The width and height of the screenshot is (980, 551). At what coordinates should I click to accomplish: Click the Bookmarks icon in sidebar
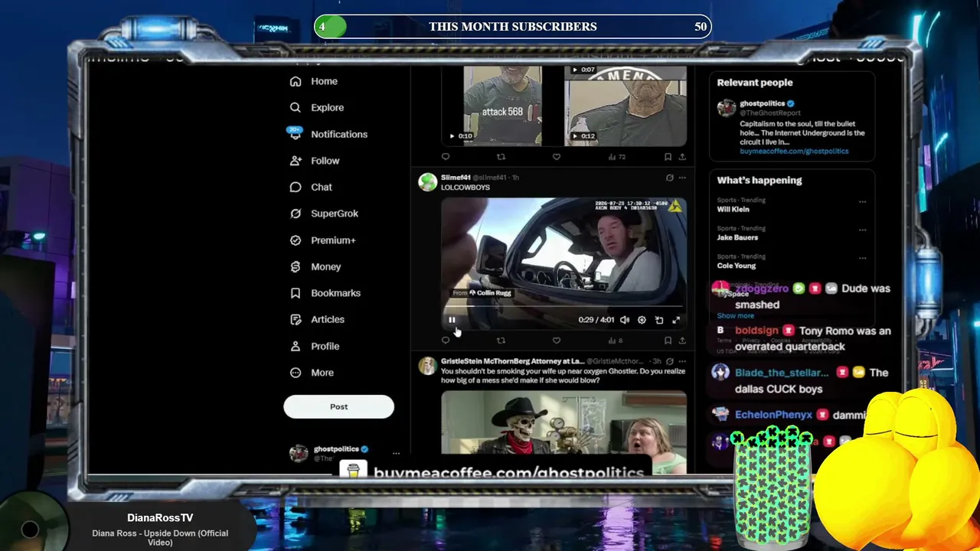296,293
